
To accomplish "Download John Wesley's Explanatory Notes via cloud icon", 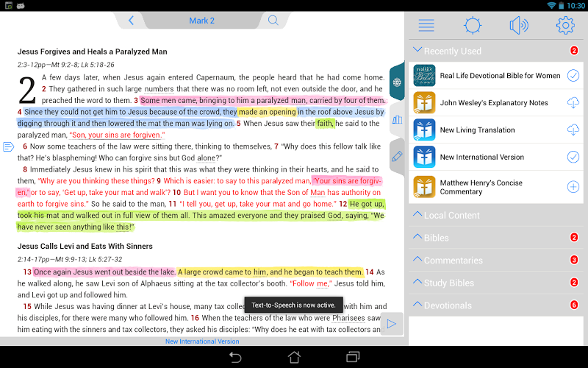I will click(x=573, y=102).
